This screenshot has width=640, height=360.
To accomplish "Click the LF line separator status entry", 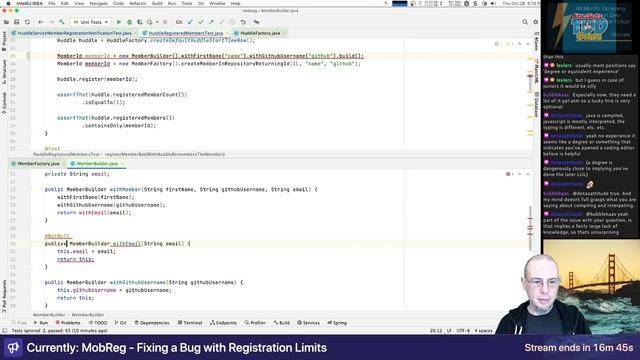I will click(x=449, y=331).
